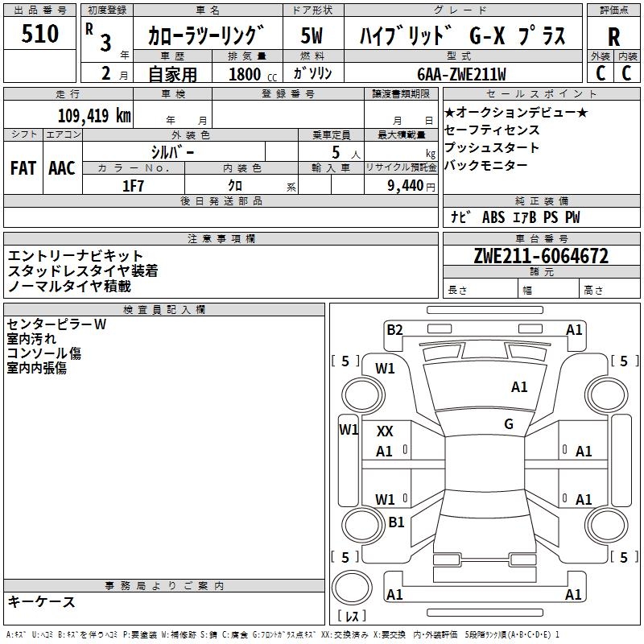644x644 pixels.
Task: Click the air conditioner value AAC
Action: coord(62,168)
